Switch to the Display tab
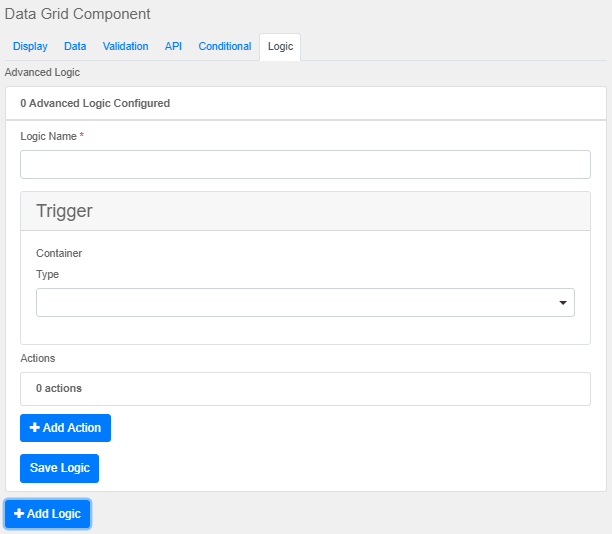Viewport: 612px width, 534px height. point(30,46)
